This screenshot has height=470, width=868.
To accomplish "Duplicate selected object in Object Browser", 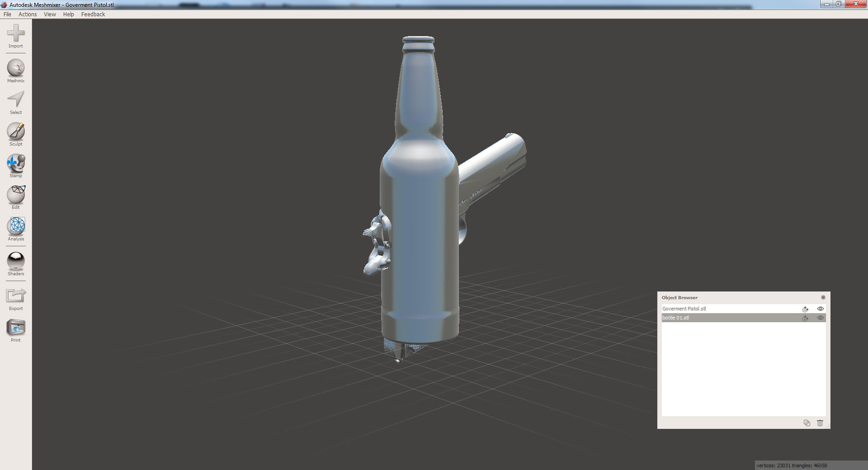I will click(x=807, y=423).
